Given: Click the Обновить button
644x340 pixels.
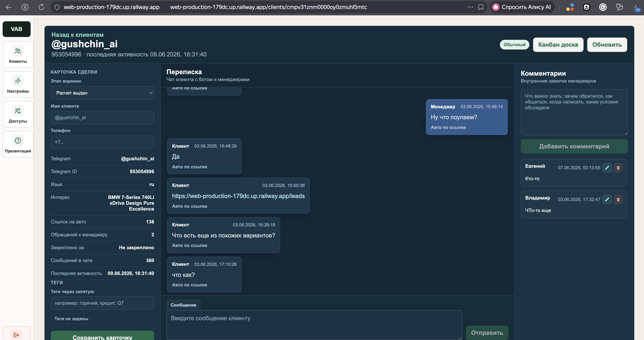Looking at the screenshot, I should 607,45.
